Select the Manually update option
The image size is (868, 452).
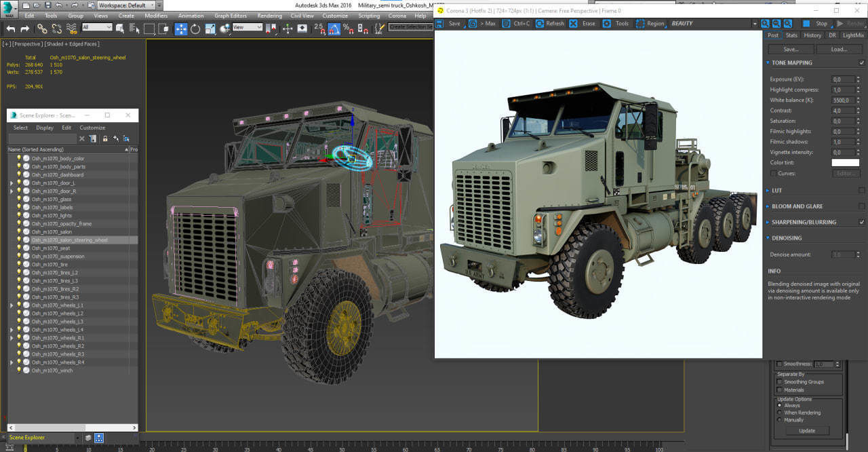(x=779, y=420)
